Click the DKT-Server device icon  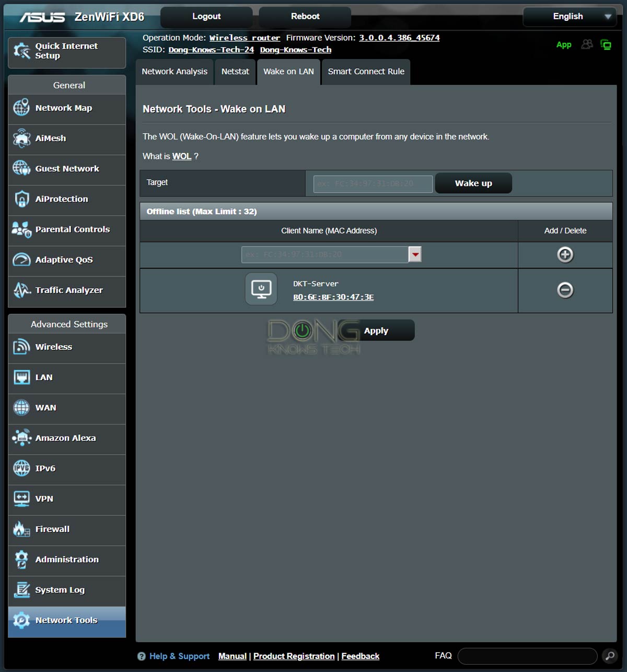[x=261, y=289]
